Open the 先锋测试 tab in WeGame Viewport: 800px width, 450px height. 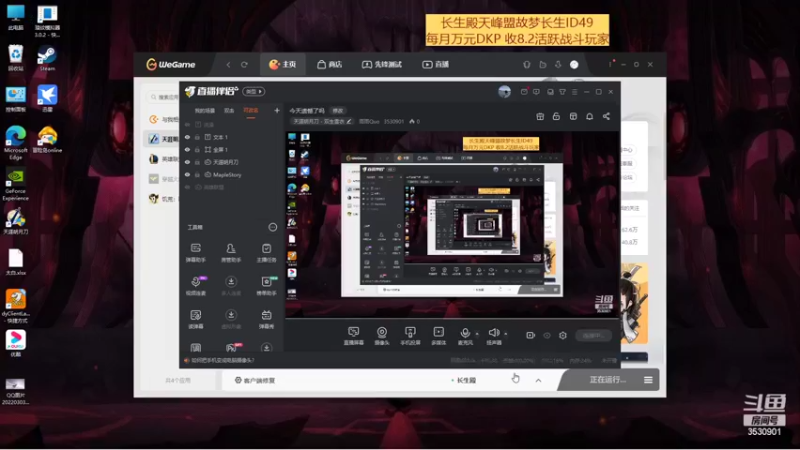(382, 64)
